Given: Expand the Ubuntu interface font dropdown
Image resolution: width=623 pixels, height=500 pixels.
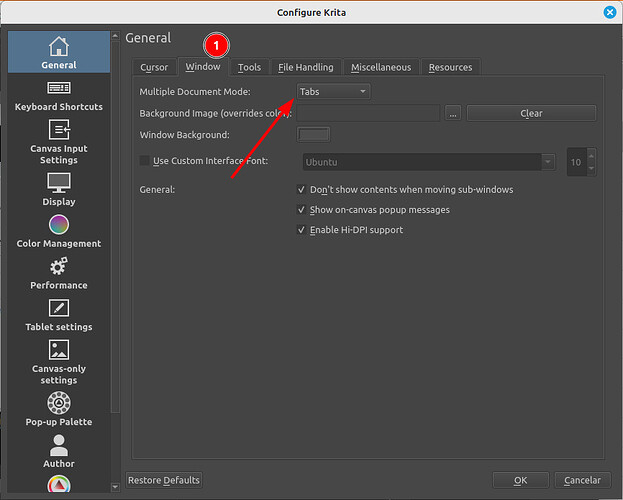Looking at the screenshot, I should (428, 161).
